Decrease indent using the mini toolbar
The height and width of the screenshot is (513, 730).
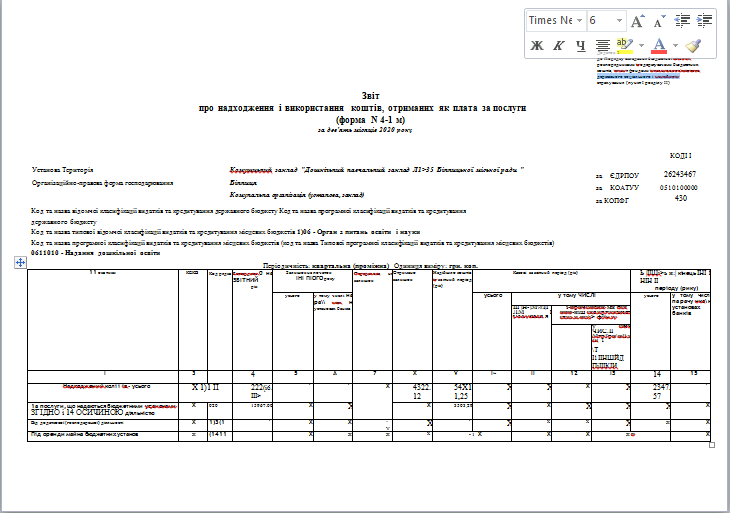(x=684, y=21)
